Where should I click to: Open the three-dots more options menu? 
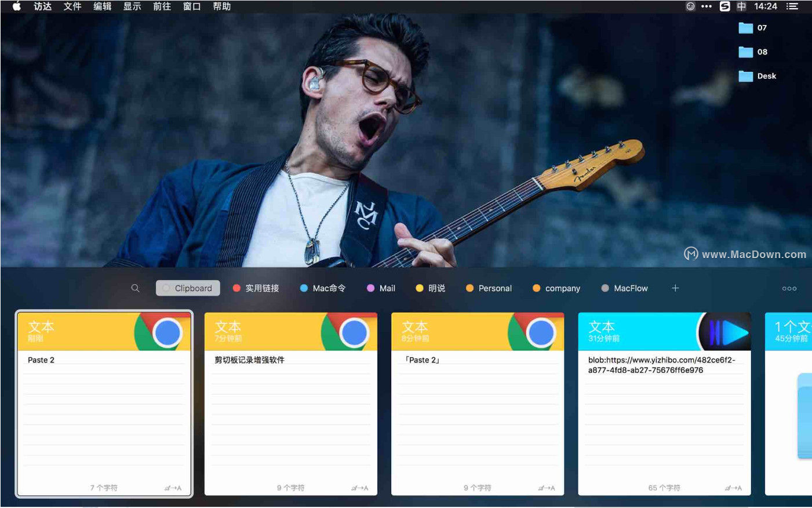[789, 288]
